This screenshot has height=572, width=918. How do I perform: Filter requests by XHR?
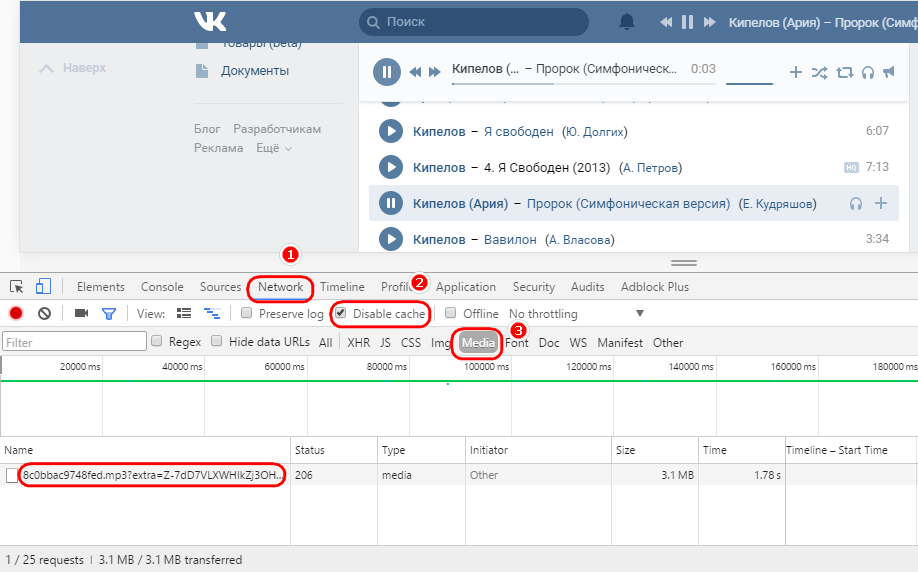[358, 343]
